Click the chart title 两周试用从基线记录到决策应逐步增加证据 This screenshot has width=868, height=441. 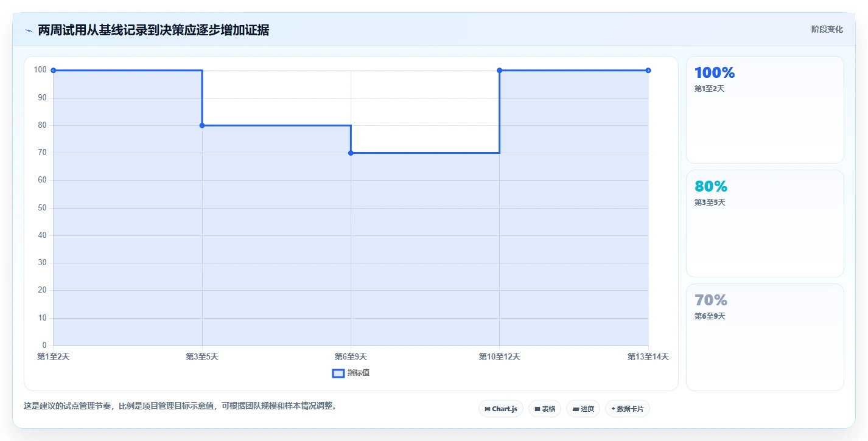tap(153, 30)
